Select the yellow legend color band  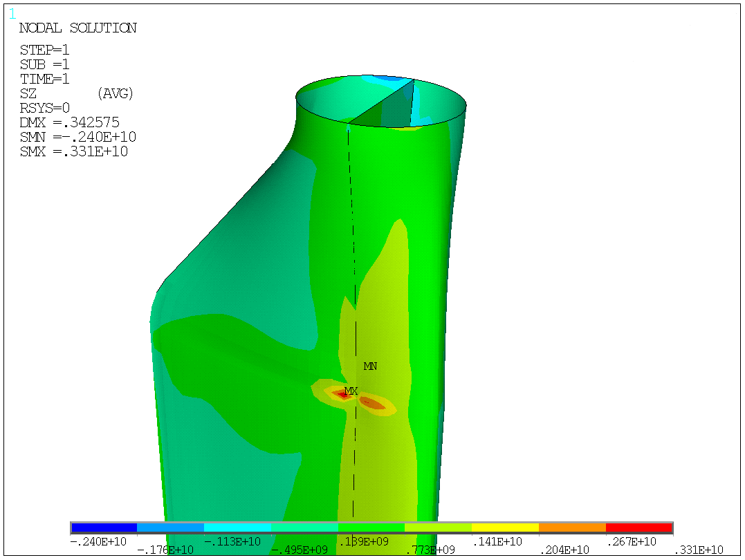click(505, 528)
